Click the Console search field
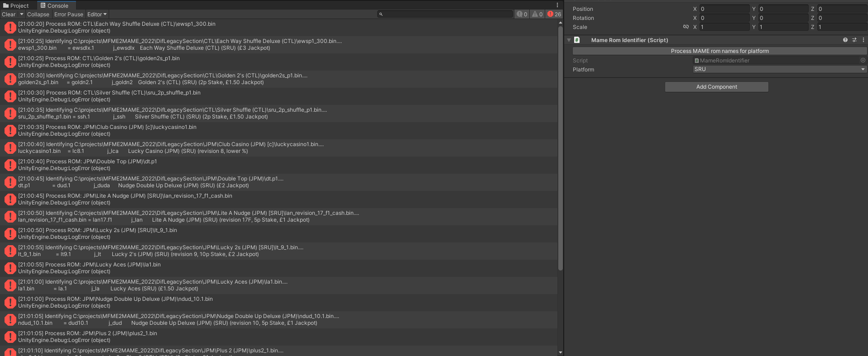The height and width of the screenshot is (356, 868). click(x=446, y=14)
